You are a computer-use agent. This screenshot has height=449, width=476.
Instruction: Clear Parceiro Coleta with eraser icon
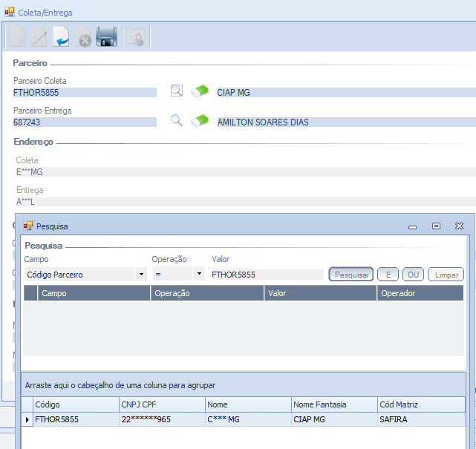tap(200, 91)
